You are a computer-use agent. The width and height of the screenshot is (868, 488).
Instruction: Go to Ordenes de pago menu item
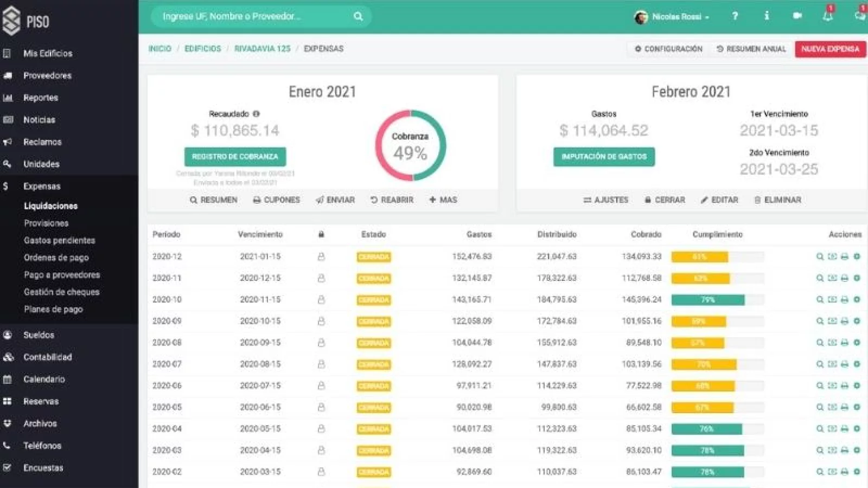[56, 258]
